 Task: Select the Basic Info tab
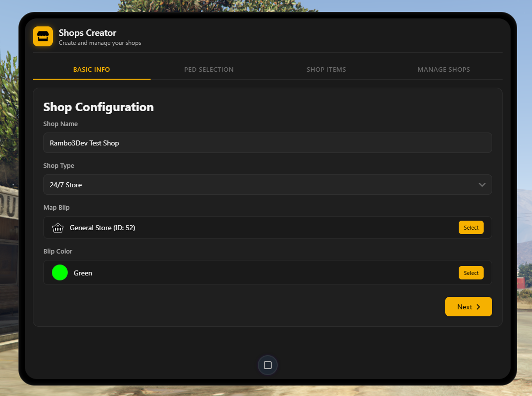pos(92,70)
